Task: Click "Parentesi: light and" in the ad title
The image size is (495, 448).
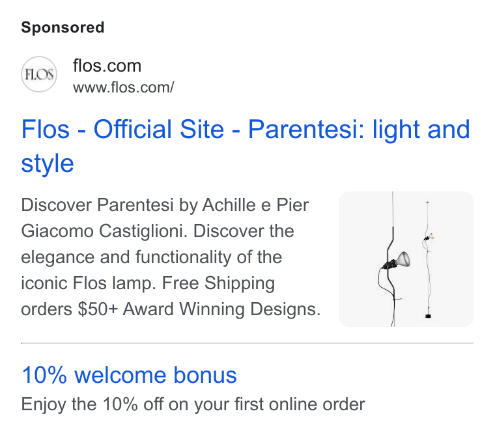Action: [359, 130]
